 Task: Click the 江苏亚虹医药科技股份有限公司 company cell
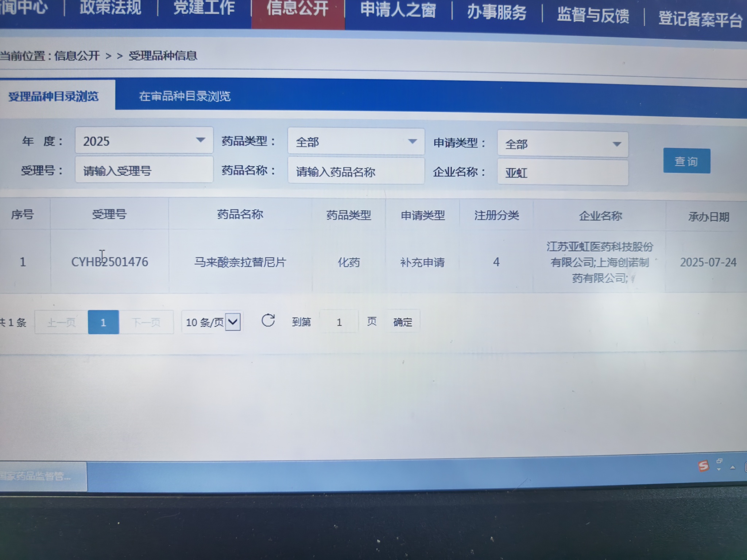(x=599, y=262)
